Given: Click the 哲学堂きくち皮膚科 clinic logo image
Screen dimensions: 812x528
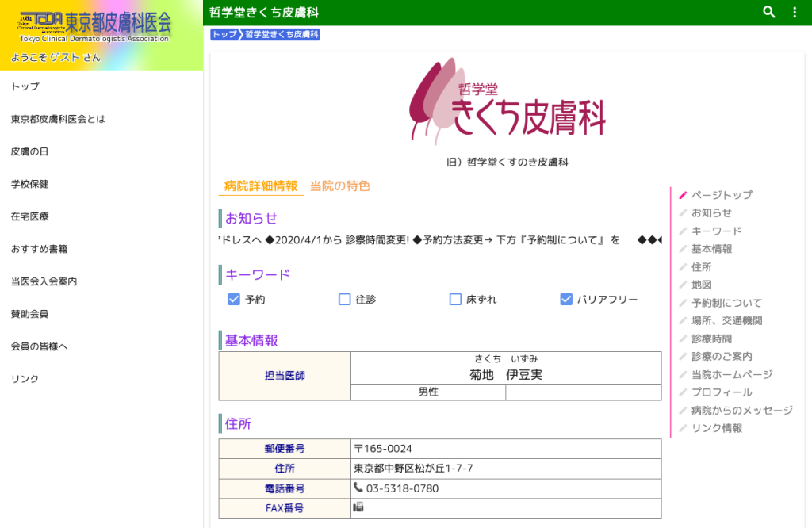Looking at the screenshot, I should (507, 102).
